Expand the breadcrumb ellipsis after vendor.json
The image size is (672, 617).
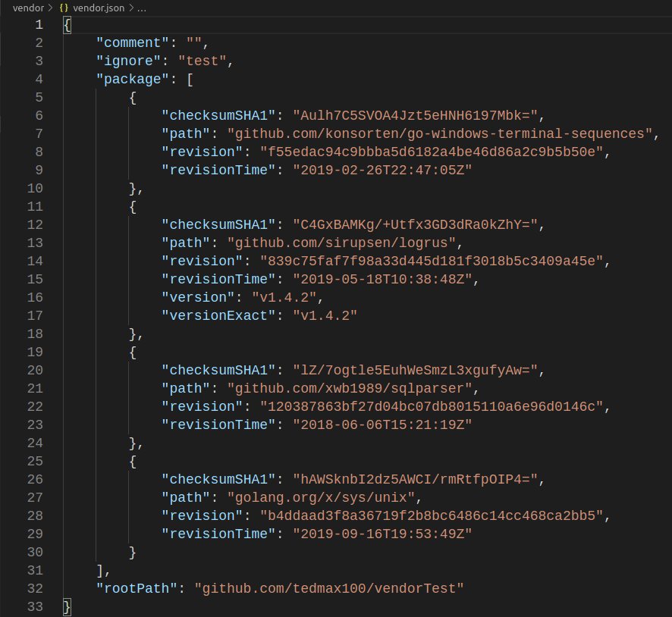coord(142,7)
